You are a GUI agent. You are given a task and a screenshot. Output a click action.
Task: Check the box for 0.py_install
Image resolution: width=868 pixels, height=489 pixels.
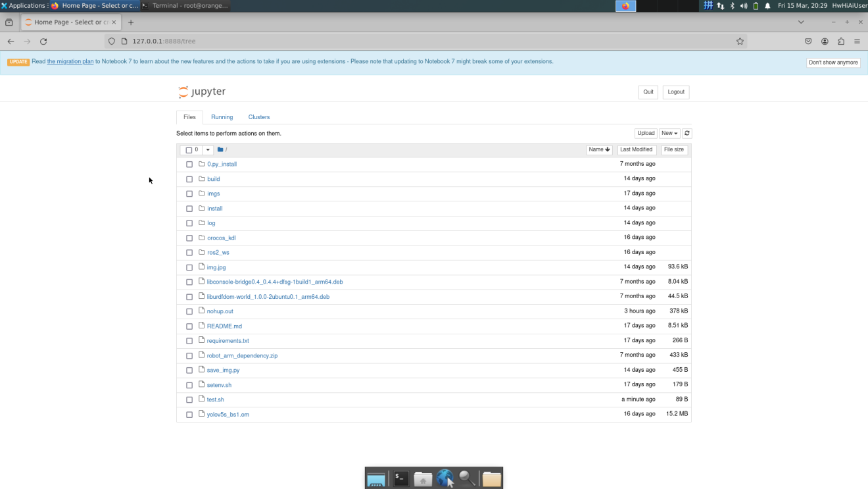click(189, 165)
